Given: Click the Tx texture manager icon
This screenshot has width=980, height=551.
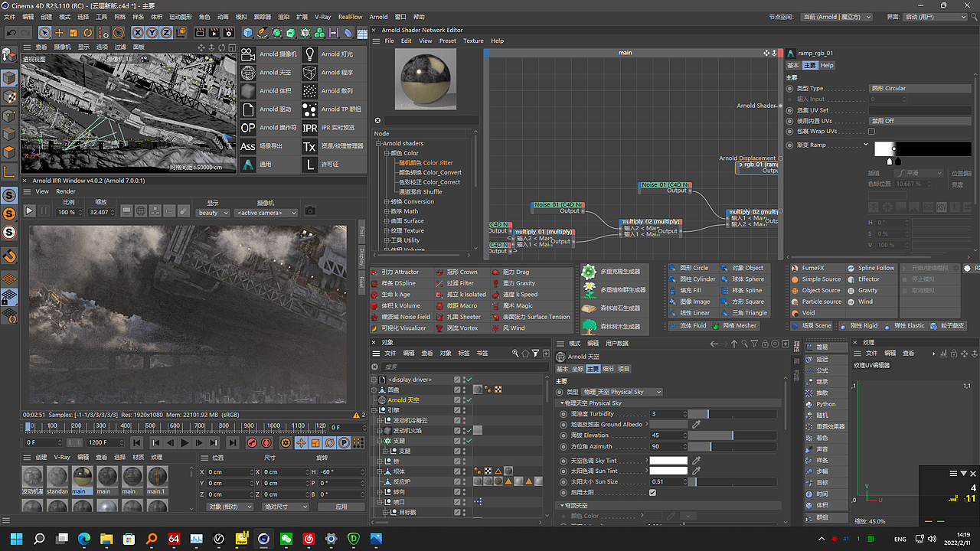Looking at the screenshot, I should coord(309,146).
